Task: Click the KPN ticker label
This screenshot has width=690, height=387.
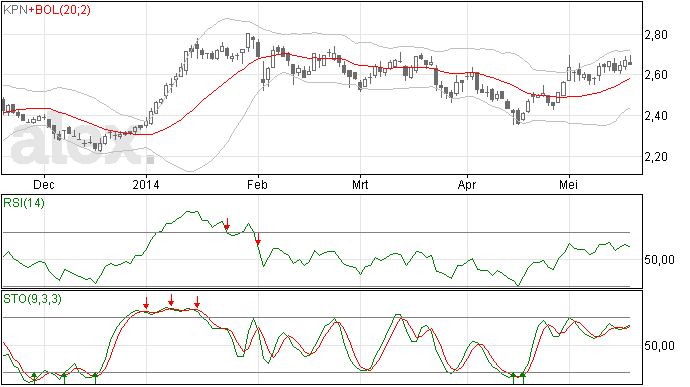Action: (x=16, y=10)
